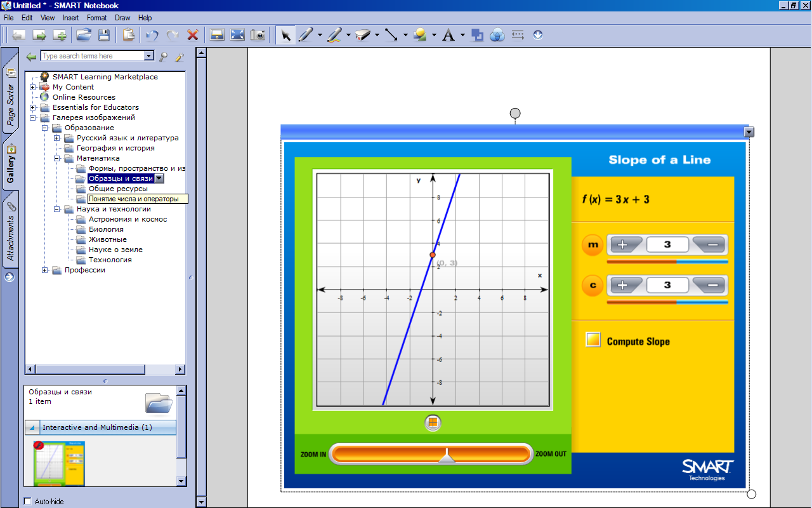Click the ZOOM IN / ZOOM OUT slider handle
This screenshot has width=812, height=508.
pos(448,456)
